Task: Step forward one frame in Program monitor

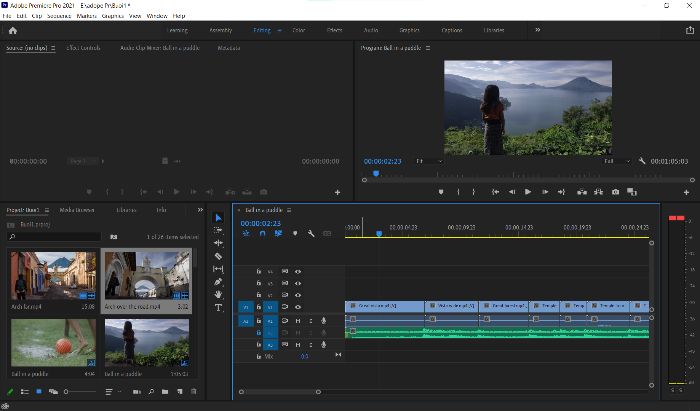Action: pyautogui.click(x=545, y=192)
